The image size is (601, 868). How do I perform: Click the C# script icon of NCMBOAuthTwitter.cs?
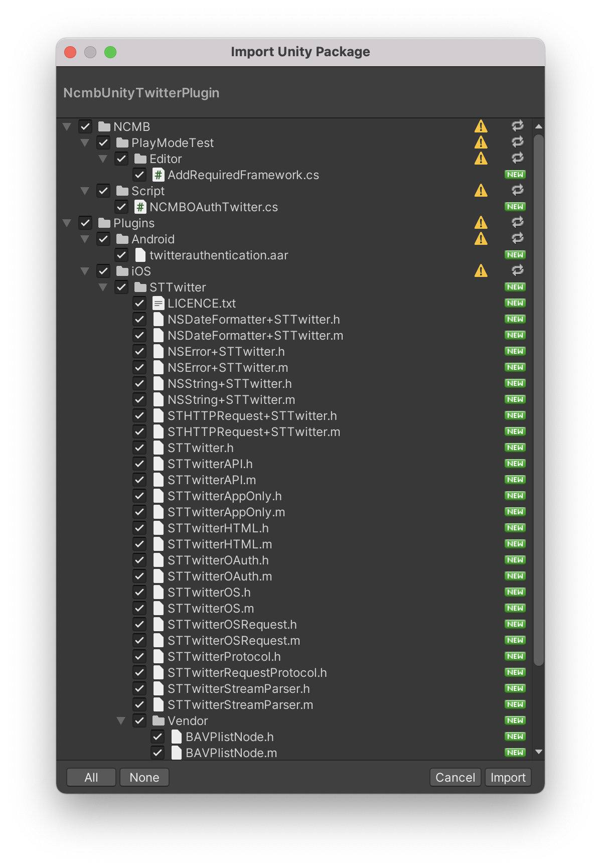(x=140, y=207)
